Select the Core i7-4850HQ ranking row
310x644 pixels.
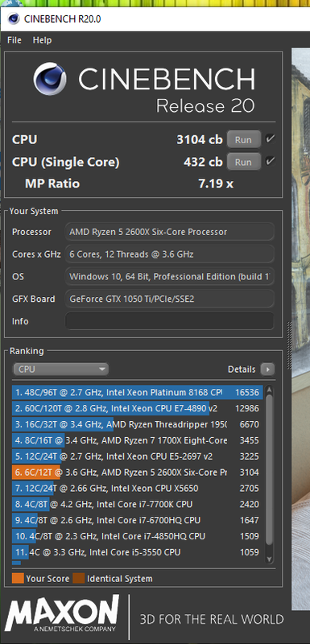click(x=137, y=536)
